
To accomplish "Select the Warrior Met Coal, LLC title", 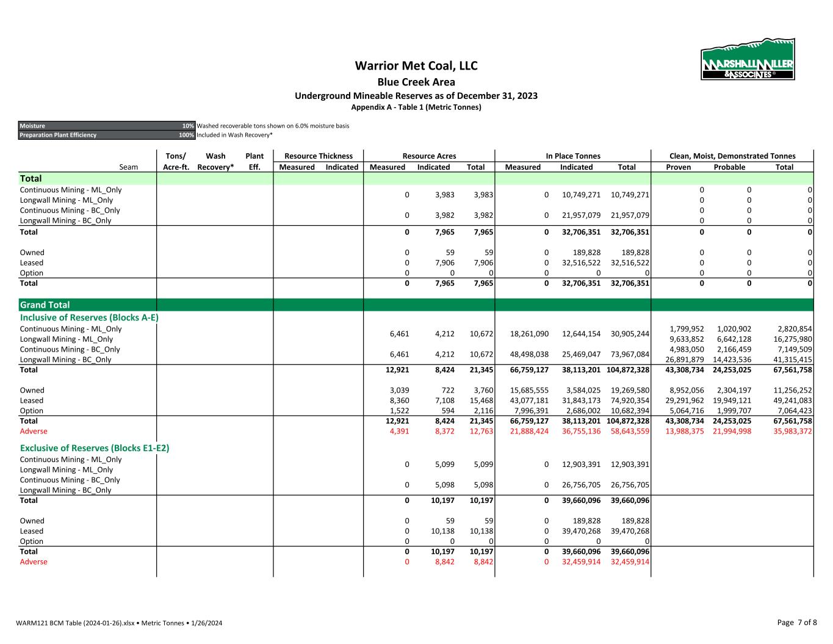I will [416, 66].
